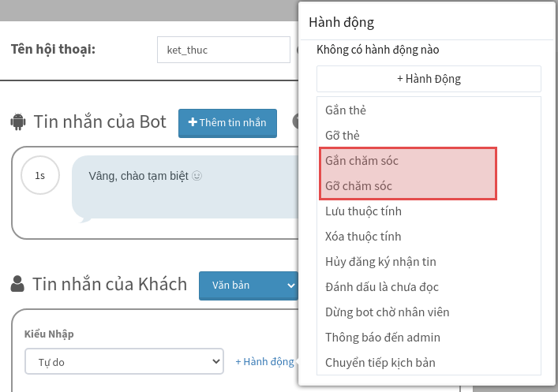Image resolution: width=558 pixels, height=392 pixels.
Task: Click the 1s delay circle
Action: [40, 175]
